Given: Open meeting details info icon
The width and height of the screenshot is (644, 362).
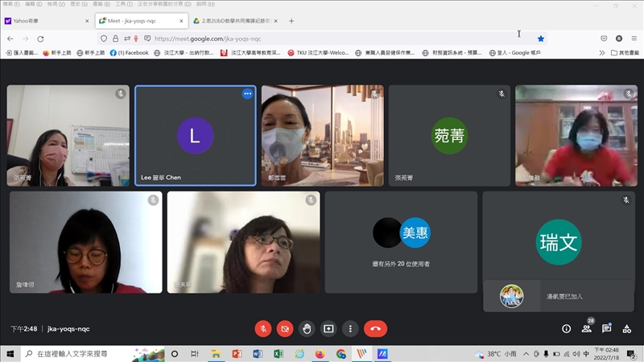Looking at the screenshot, I should point(566,328).
